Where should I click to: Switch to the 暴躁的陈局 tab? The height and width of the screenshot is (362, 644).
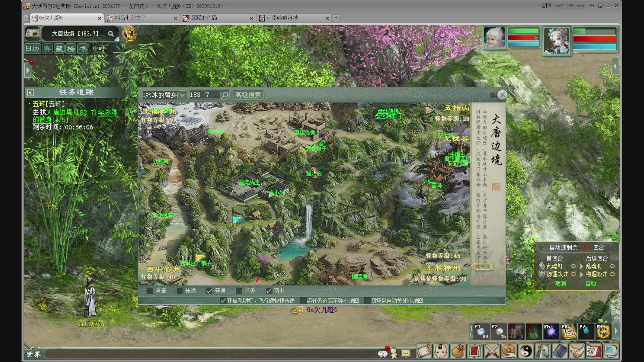click(x=218, y=18)
